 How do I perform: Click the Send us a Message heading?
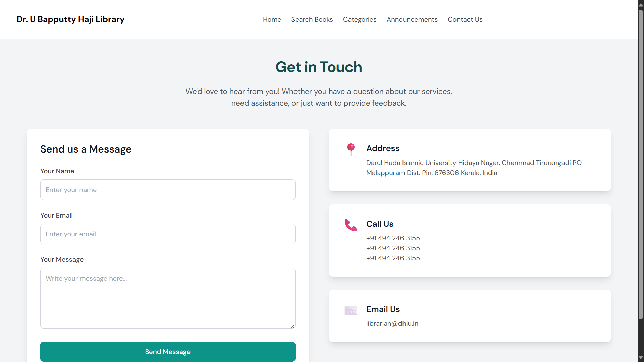(x=86, y=149)
